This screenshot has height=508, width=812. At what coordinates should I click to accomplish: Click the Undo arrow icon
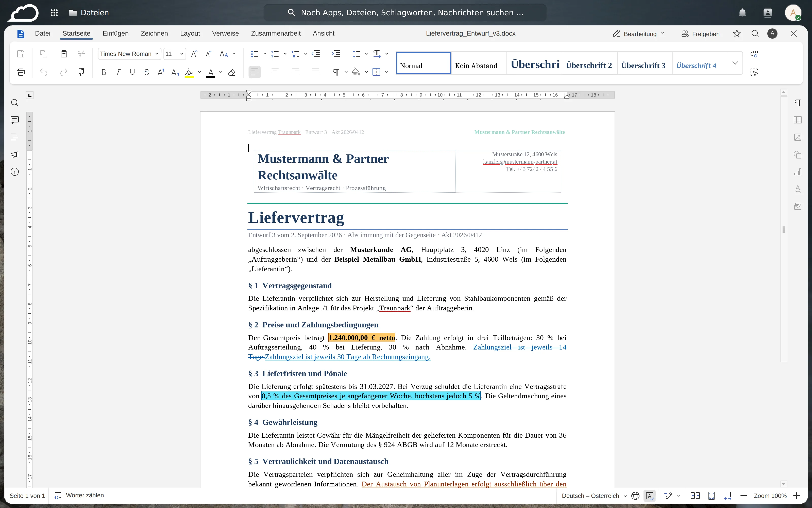44,72
